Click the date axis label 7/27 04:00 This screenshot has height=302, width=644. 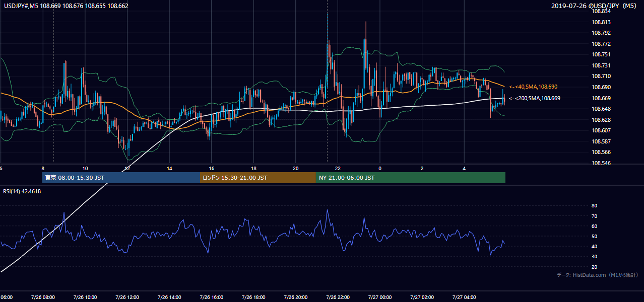[x=464, y=297]
